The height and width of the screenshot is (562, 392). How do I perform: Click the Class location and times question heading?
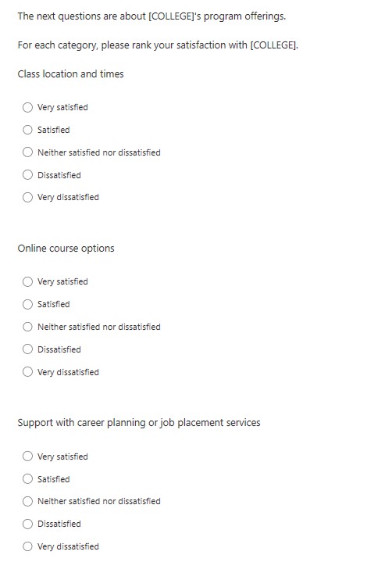pos(70,73)
